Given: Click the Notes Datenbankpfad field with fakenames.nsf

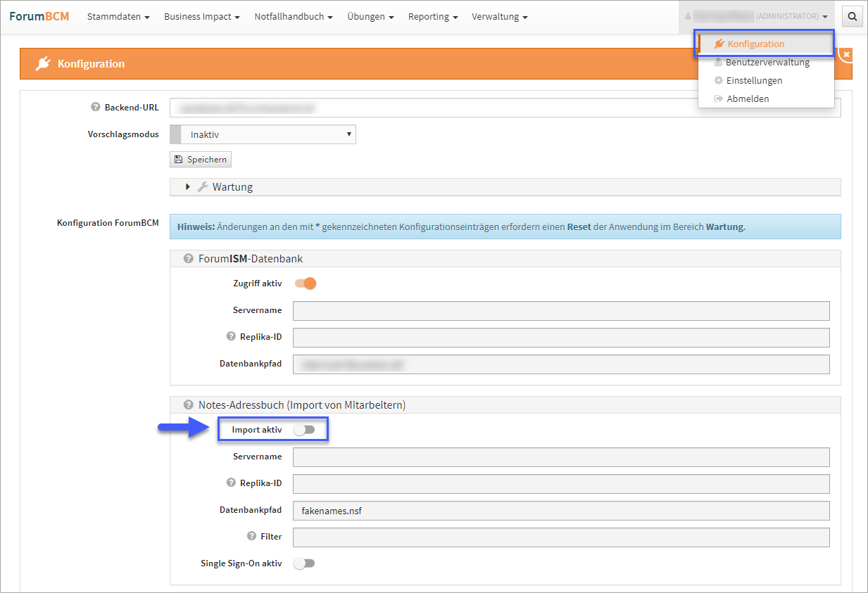Looking at the screenshot, I should point(561,511).
